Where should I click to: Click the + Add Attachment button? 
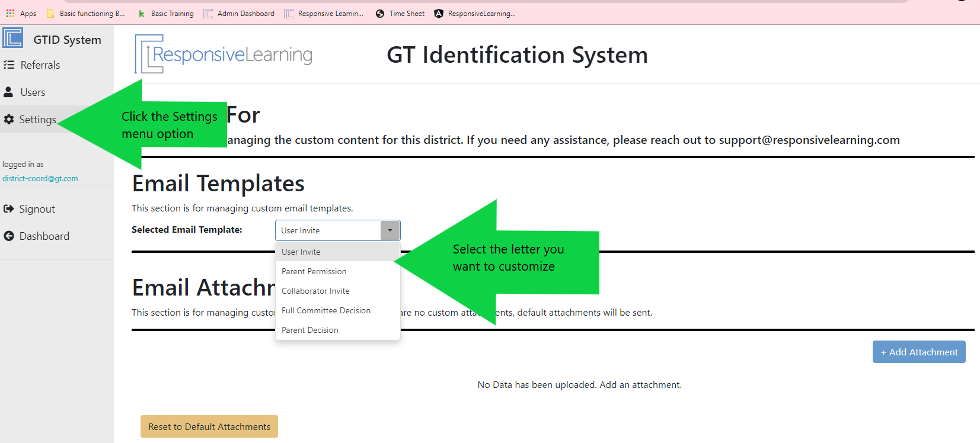919,352
